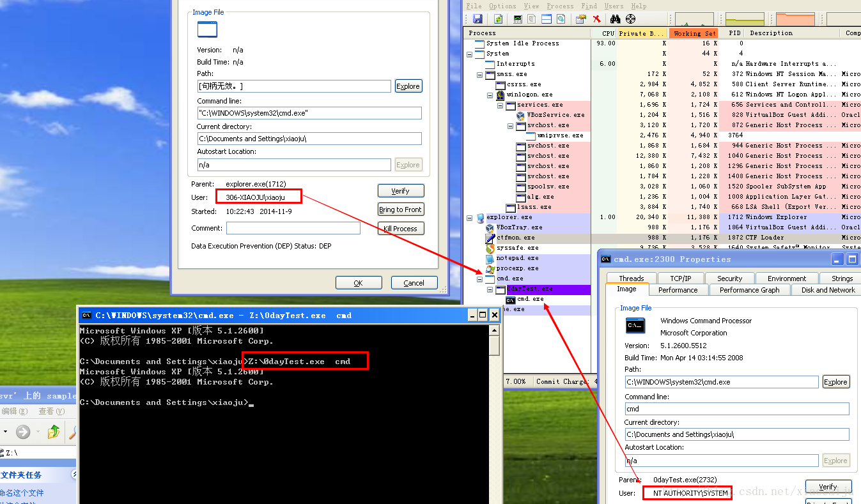Click the Bring to Front button
Screen dimensions: 861x504
click(400, 209)
